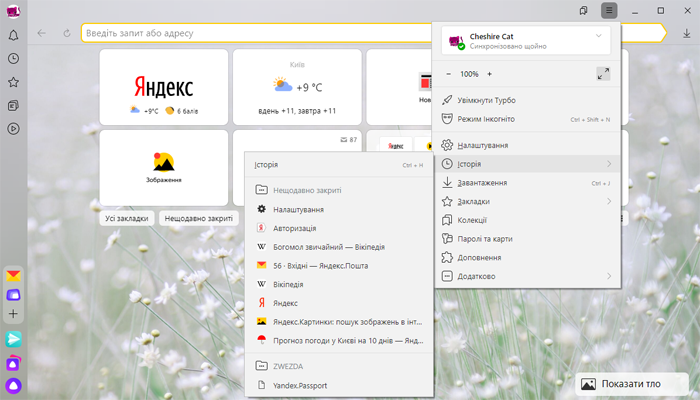This screenshot has height=400, width=700.
Task: Open Авторизація history entry
Action: [x=339, y=228]
